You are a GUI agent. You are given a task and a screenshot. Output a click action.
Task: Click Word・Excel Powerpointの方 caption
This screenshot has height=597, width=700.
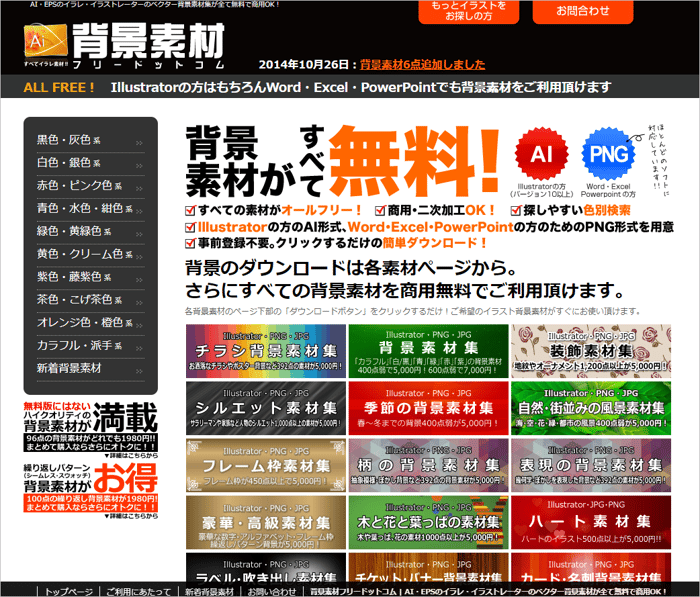608,190
